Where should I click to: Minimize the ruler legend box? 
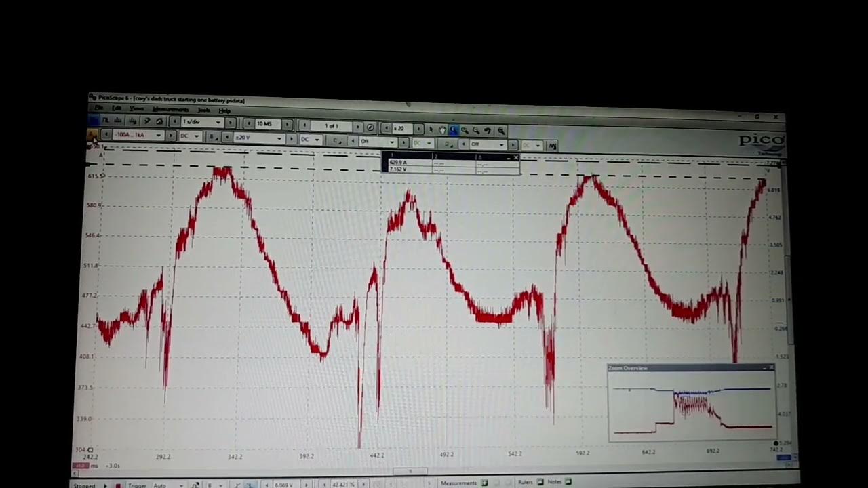[x=508, y=157]
